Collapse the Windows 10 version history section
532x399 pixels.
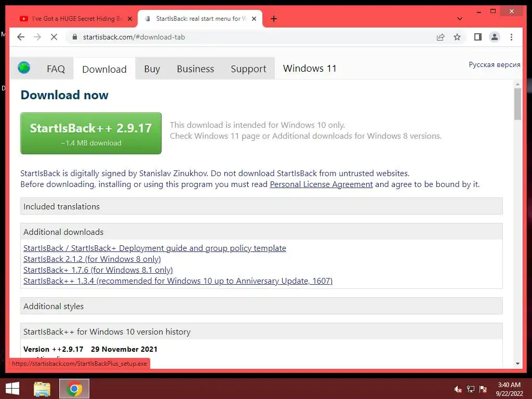point(261,331)
